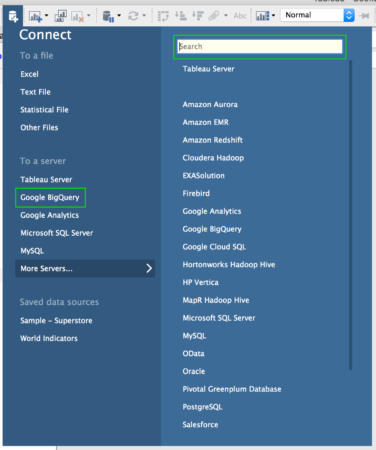
Task: Open the Normal fit combo box
Action: [x=317, y=15]
